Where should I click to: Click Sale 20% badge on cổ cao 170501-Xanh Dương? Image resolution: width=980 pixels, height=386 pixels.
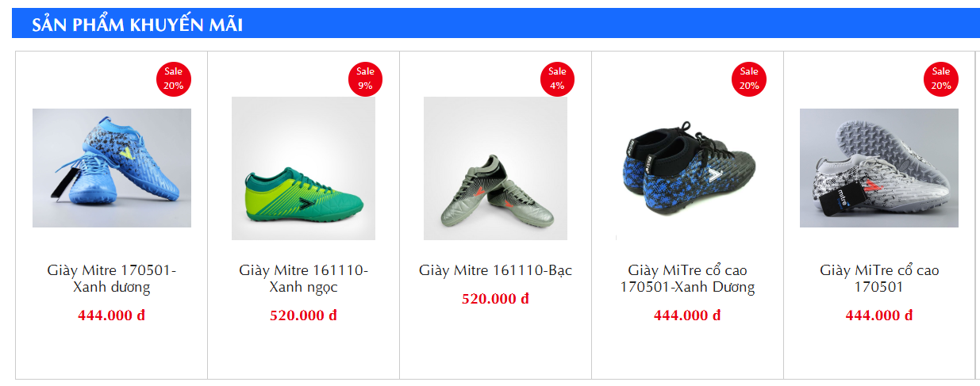750,78
